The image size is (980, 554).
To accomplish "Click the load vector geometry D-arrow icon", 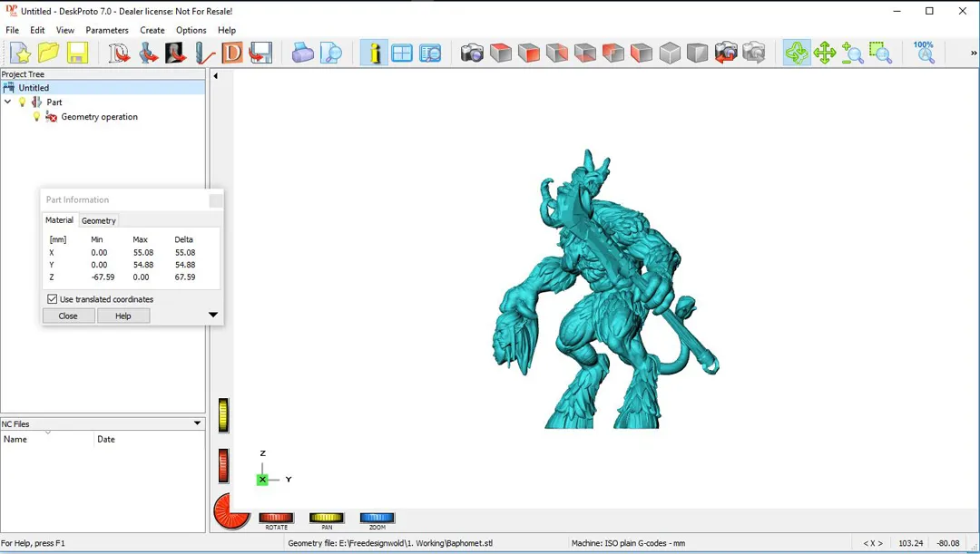I will [x=119, y=53].
